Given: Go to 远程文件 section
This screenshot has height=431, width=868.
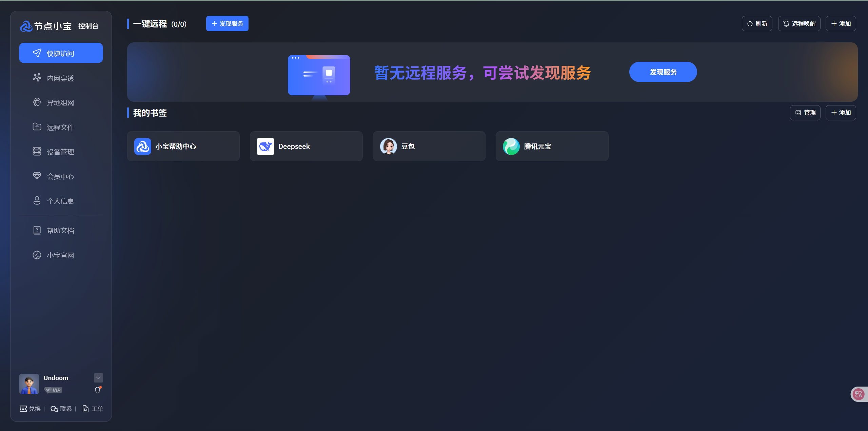Looking at the screenshot, I should (60, 128).
